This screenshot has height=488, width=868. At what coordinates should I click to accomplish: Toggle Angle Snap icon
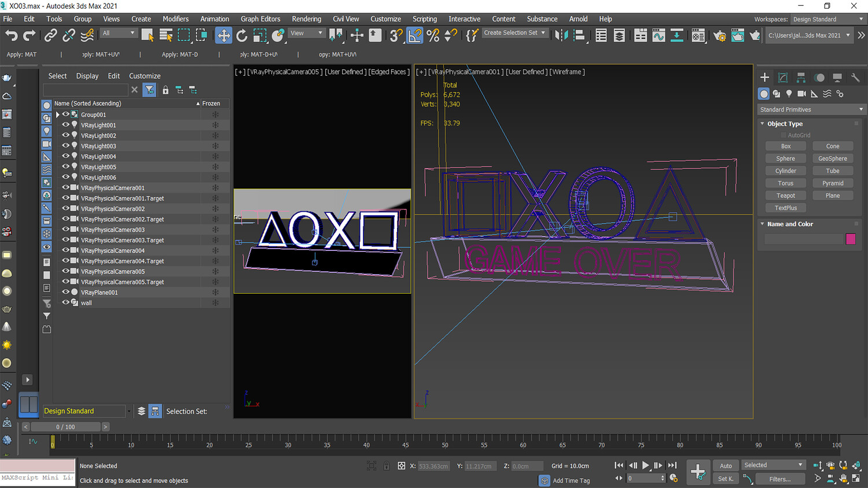415,36
